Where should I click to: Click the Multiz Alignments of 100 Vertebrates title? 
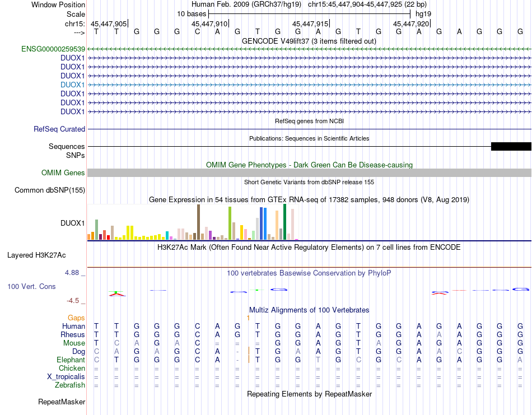click(x=309, y=310)
